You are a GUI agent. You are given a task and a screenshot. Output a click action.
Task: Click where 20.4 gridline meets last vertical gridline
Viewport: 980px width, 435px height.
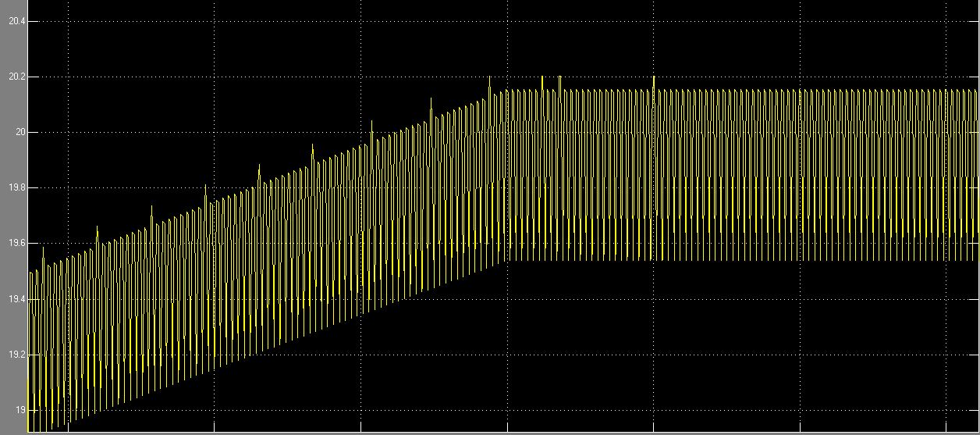(x=946, y=21)
